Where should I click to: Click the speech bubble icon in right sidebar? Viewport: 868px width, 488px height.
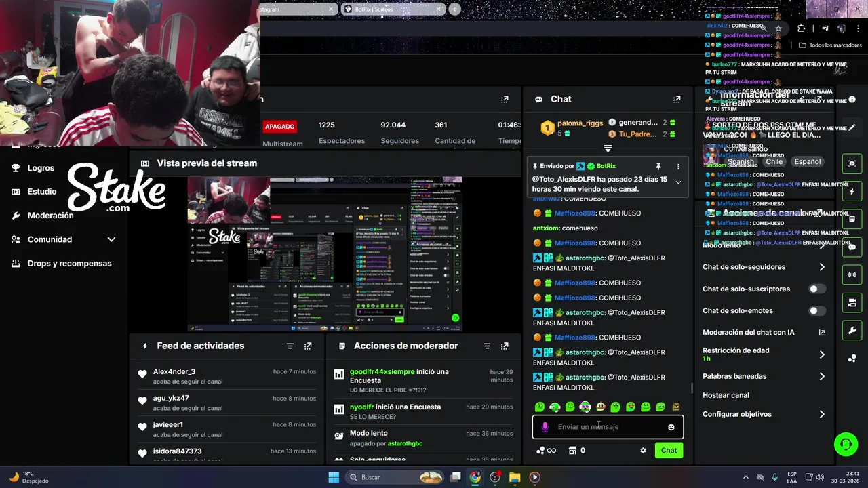click(852, 247)
